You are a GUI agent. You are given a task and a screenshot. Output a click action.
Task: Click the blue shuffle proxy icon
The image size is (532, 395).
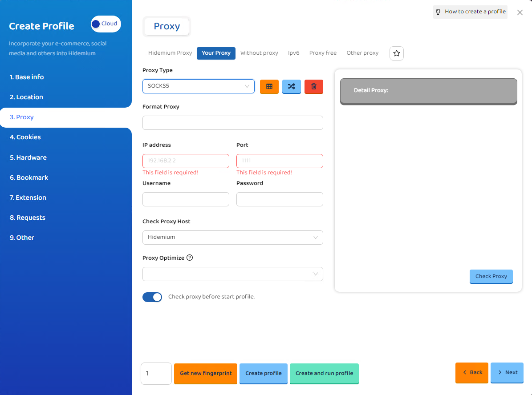[291, 86]
